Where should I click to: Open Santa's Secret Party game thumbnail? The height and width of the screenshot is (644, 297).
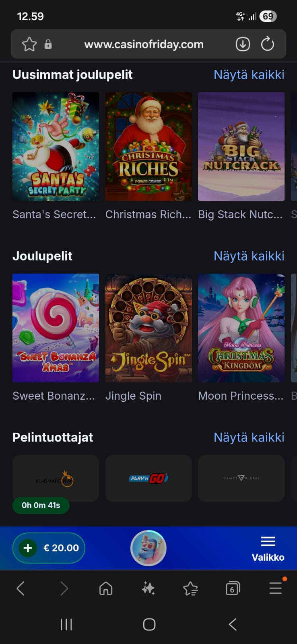click(x=56, y=147)
